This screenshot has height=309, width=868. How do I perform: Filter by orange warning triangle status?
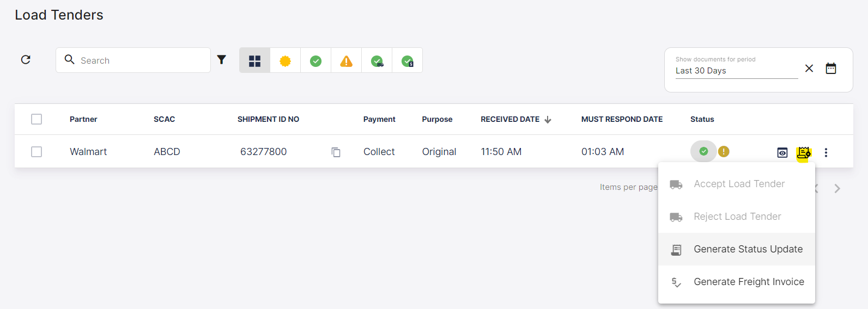(x=346, y=60)
